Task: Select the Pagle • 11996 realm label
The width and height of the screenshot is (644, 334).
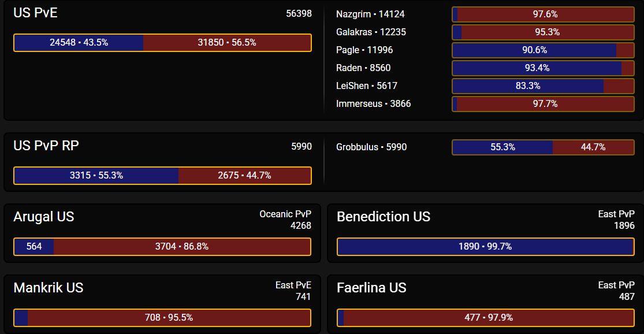Action: (x=364, y=50)
